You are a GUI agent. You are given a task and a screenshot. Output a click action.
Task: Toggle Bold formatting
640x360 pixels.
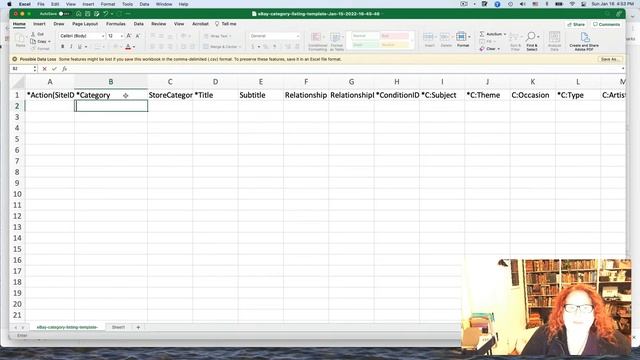pos(62,47)
